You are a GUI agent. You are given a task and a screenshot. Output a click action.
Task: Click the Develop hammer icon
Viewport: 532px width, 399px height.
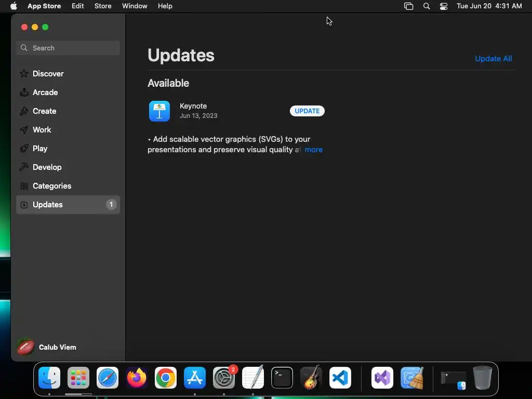24,167
